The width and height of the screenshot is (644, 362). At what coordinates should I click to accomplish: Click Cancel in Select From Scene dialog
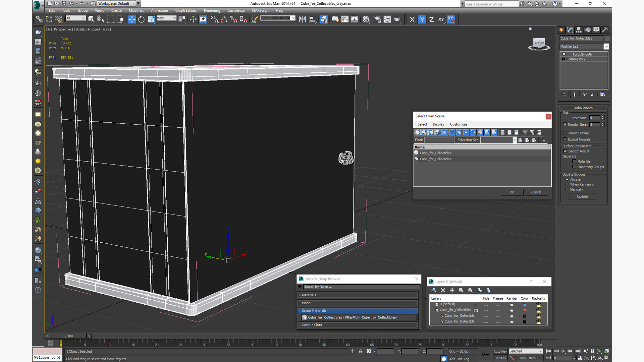pyautogui.click(x=536, y=192)
